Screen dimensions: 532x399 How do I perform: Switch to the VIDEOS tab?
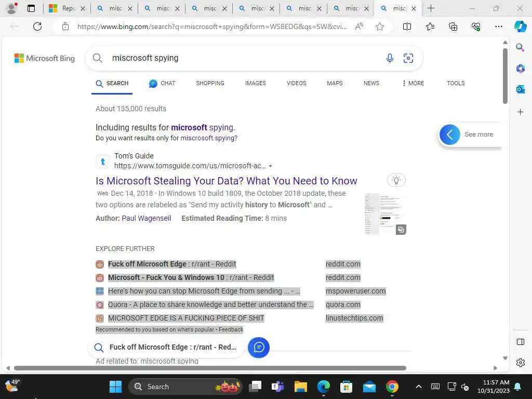[x=296, y=83]
